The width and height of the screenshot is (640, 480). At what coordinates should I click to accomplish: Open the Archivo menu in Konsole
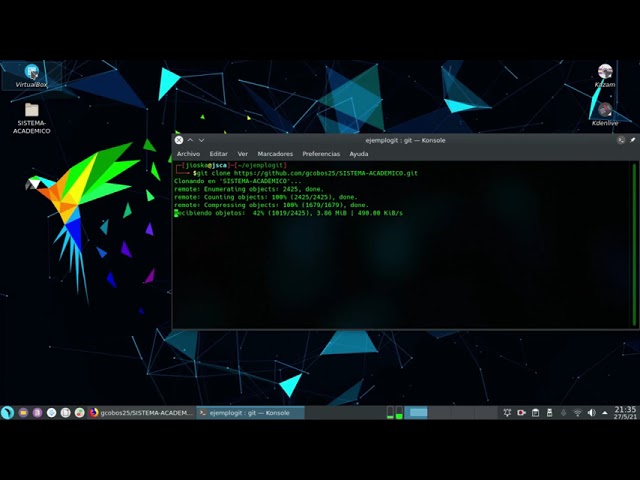[x=188, y=154]
